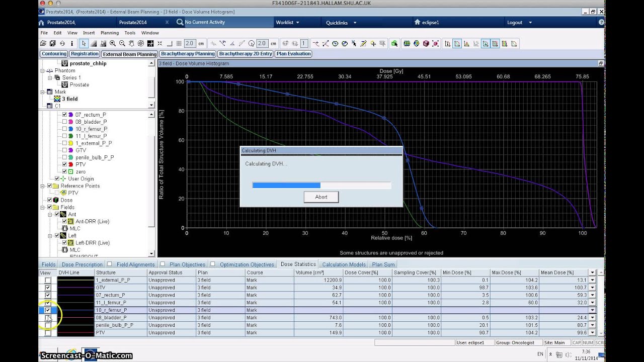Open the Tools menu

coord(130,33)
